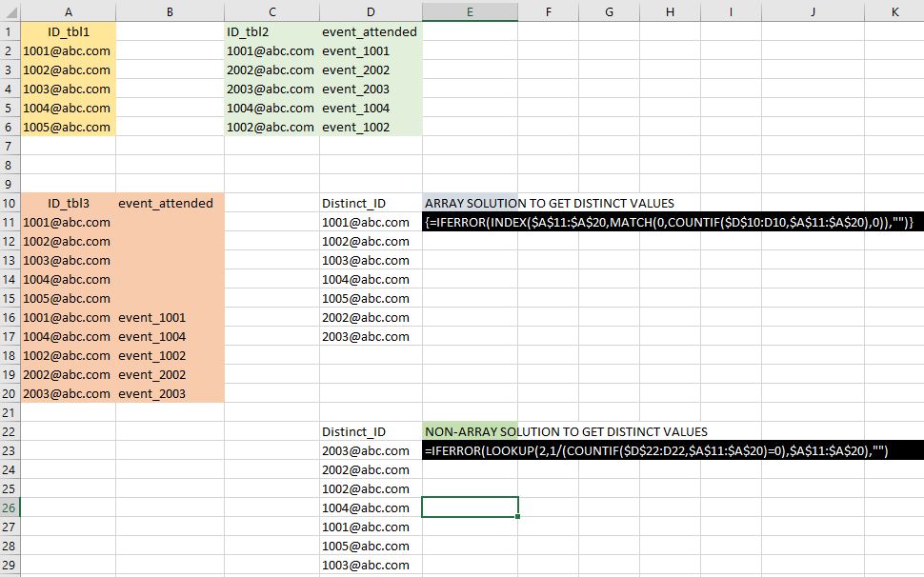The width and height of the screenshot is (924, 577).
Task: Click event_2002 in cell B19
Action: pyautogui.click(x=170, y=374)
